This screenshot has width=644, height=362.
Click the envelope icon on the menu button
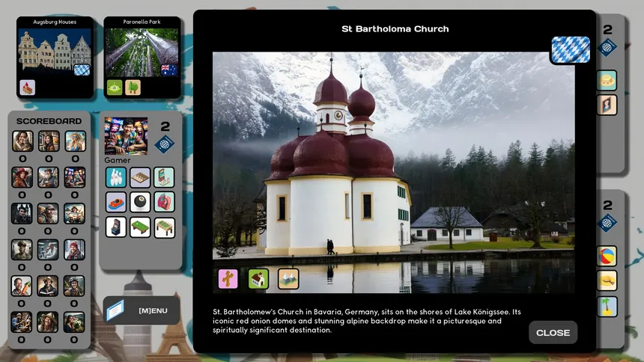click(x=115, y=310)
